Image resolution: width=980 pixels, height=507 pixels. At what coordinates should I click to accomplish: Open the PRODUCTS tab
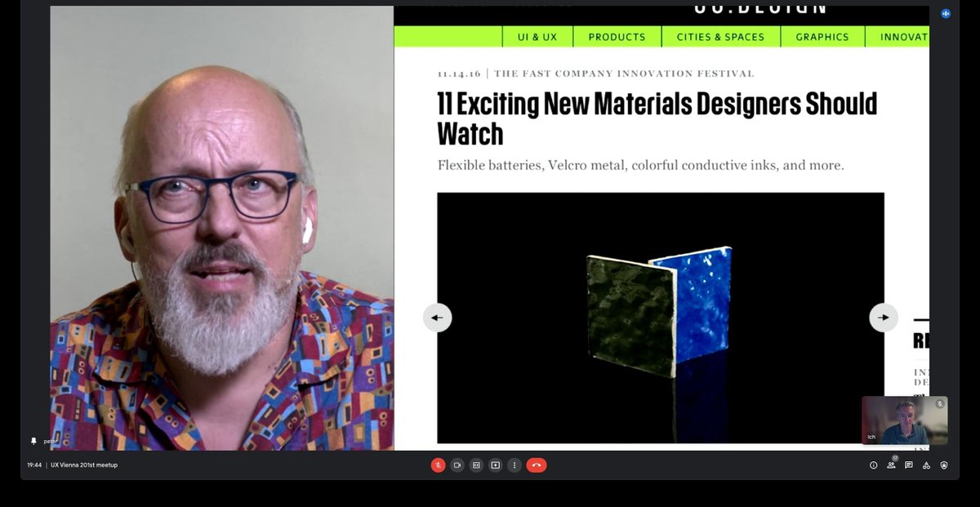(617, 37)
